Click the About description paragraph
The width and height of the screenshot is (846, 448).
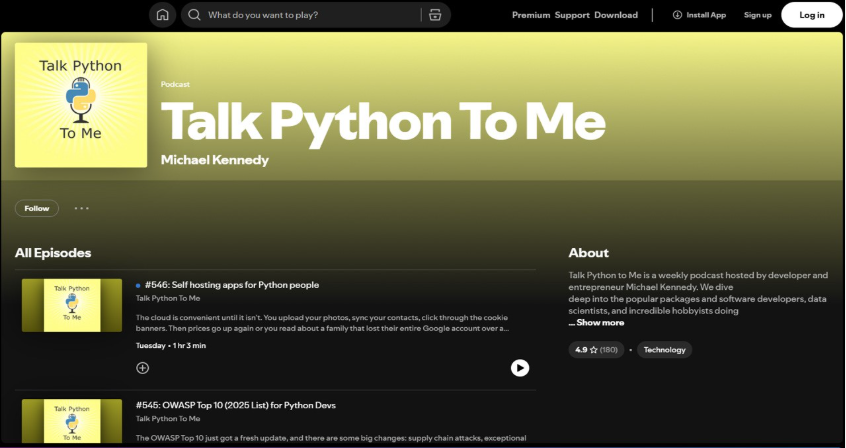tap(698, 293)
